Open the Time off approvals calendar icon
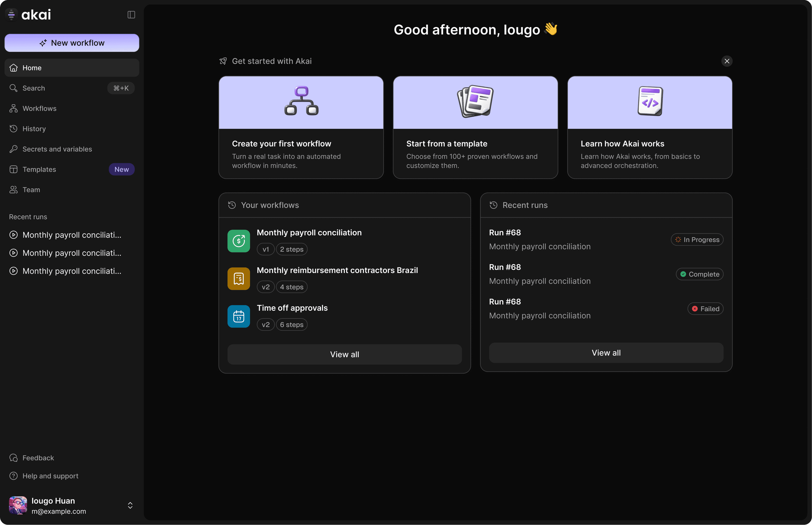812x525 pixels. click(238, 316)
